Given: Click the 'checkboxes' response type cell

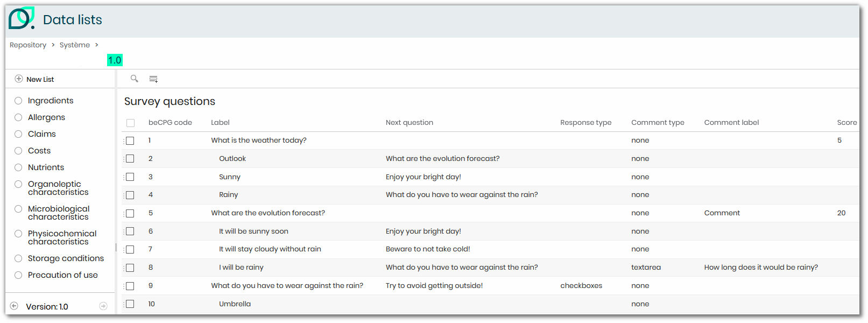Looking at the screenshot, I should (581, 285).
